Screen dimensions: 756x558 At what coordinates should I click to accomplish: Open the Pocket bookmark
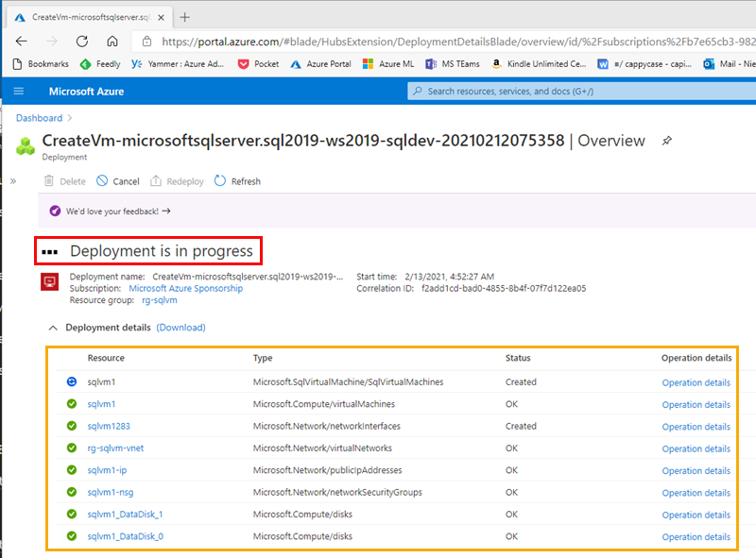tap(258, 64)
